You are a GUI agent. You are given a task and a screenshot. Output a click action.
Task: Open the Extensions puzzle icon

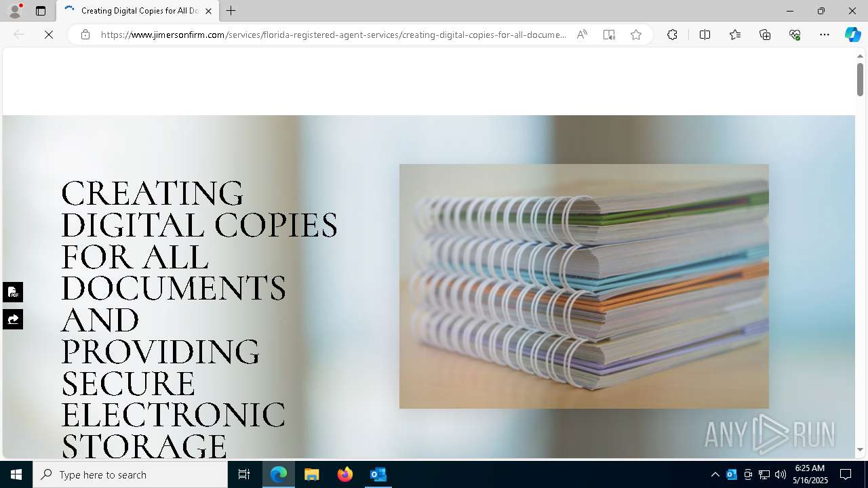click(x=672, y=35)
